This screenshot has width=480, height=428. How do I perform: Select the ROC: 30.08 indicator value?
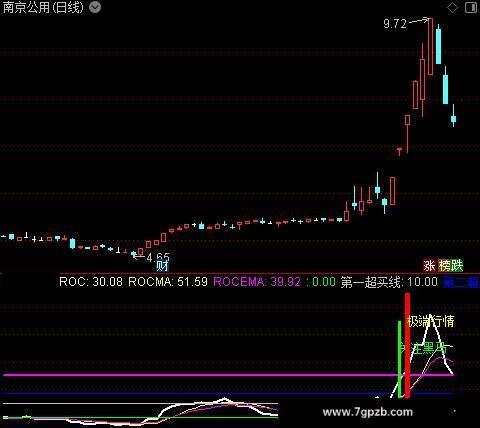pos(91,282)
